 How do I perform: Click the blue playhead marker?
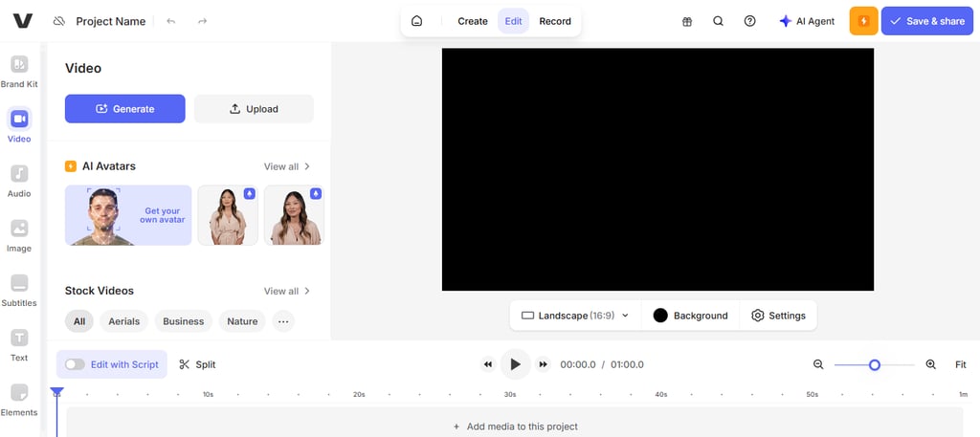56,392
